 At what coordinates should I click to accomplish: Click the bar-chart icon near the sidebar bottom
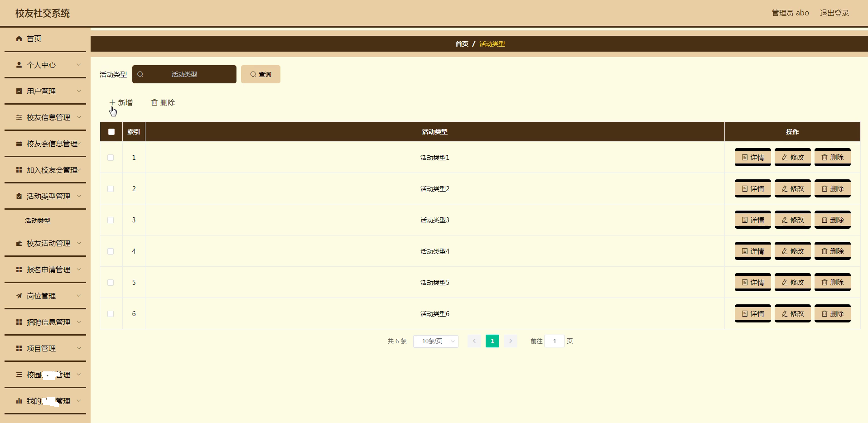tap(19, 401)
